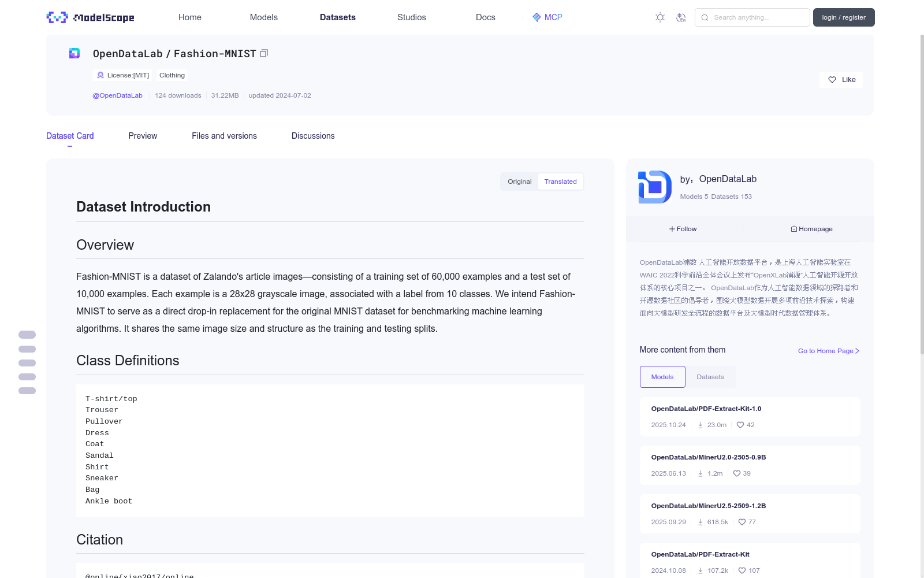Open the OpenDataLab/PDF-Extract-Kit model link dated 2024.10.08
The height and width of the screenshot is (578, 924).
[x=700, y=554]
